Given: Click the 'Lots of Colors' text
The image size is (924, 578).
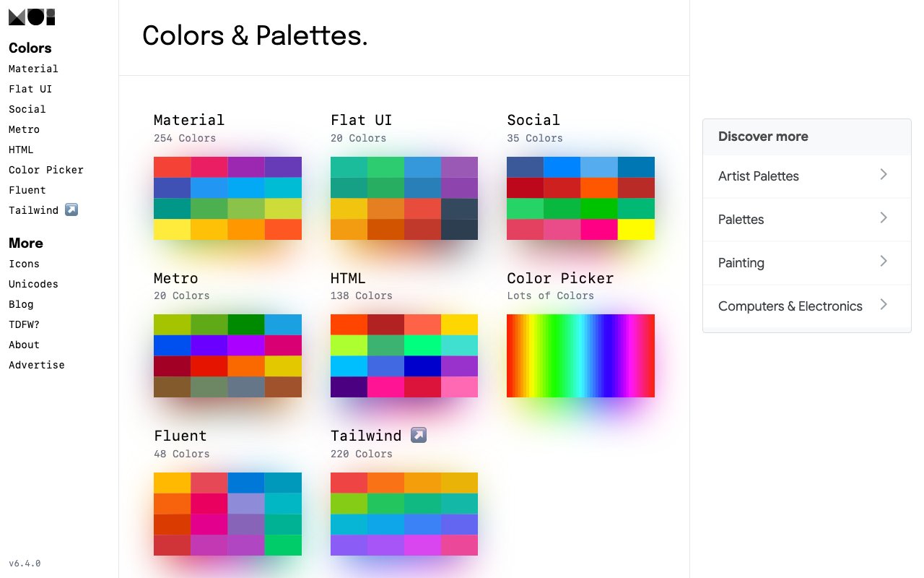Looking at the screenshot, I should tap(551, 296).
